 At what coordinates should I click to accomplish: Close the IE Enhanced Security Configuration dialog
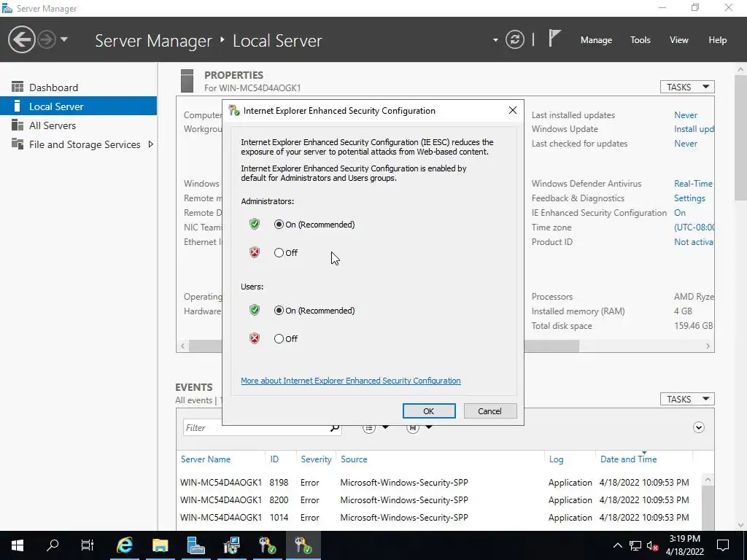click(513, 111)
